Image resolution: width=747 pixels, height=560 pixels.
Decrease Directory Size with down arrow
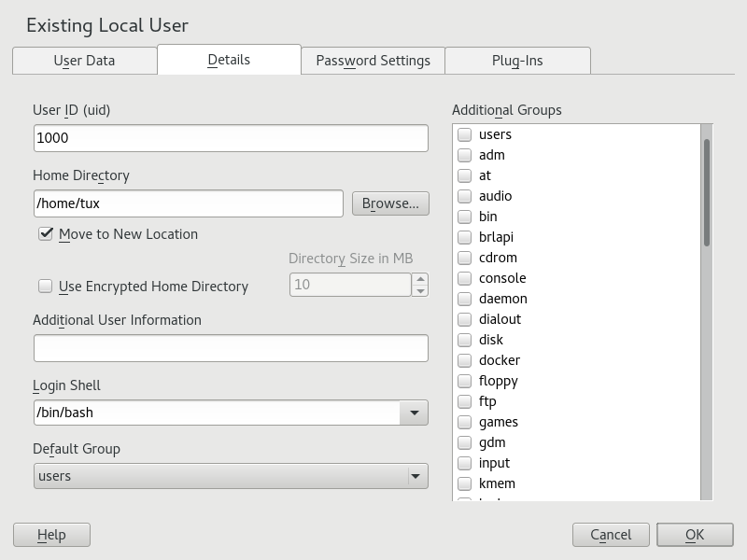click(x=420, y=290)
